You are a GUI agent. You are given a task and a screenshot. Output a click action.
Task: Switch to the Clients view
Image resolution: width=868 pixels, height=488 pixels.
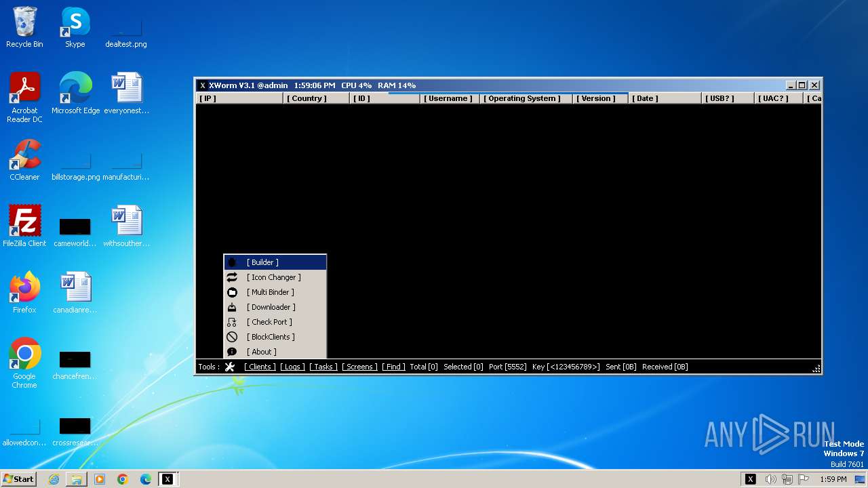click(x=260, y=367)
